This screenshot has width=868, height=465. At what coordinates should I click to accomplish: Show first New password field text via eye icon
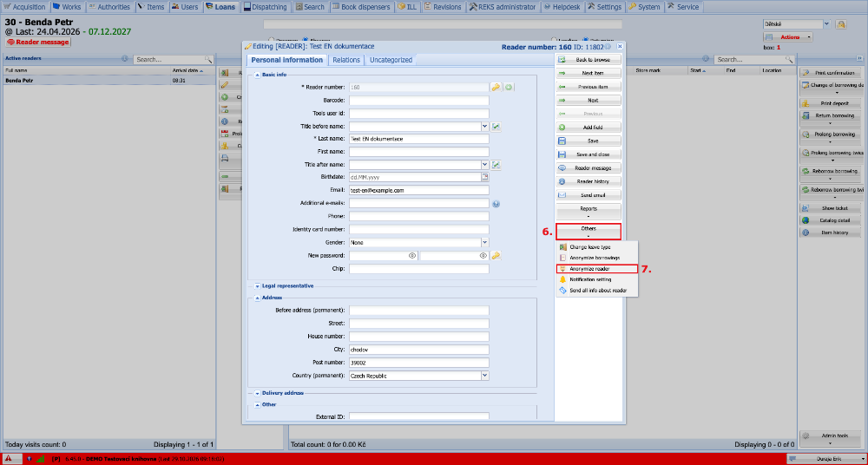[x=411, y=256]
